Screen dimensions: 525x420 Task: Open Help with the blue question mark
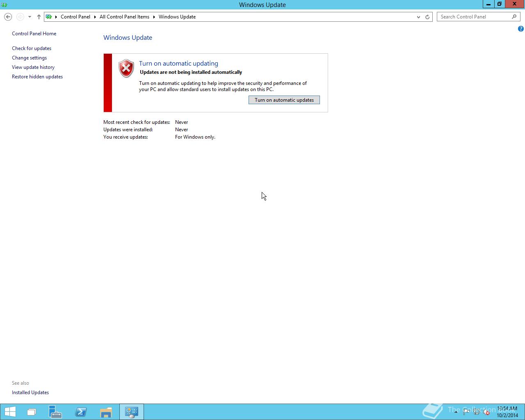tap(520, 29)
